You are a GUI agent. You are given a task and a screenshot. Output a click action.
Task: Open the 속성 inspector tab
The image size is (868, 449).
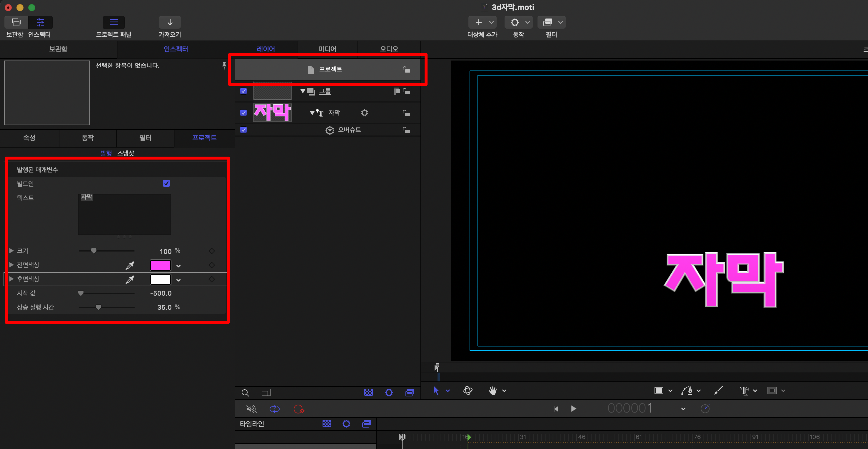point(29,138)
